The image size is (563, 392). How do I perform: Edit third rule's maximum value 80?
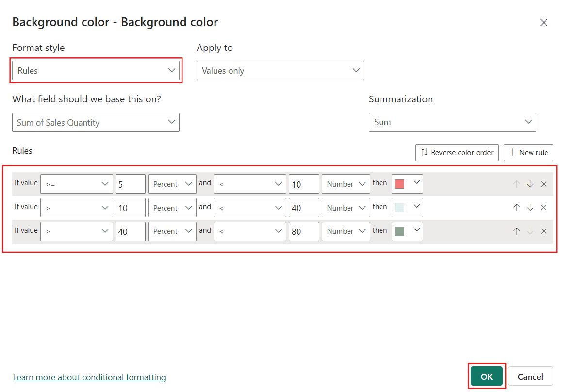(304, 231)
